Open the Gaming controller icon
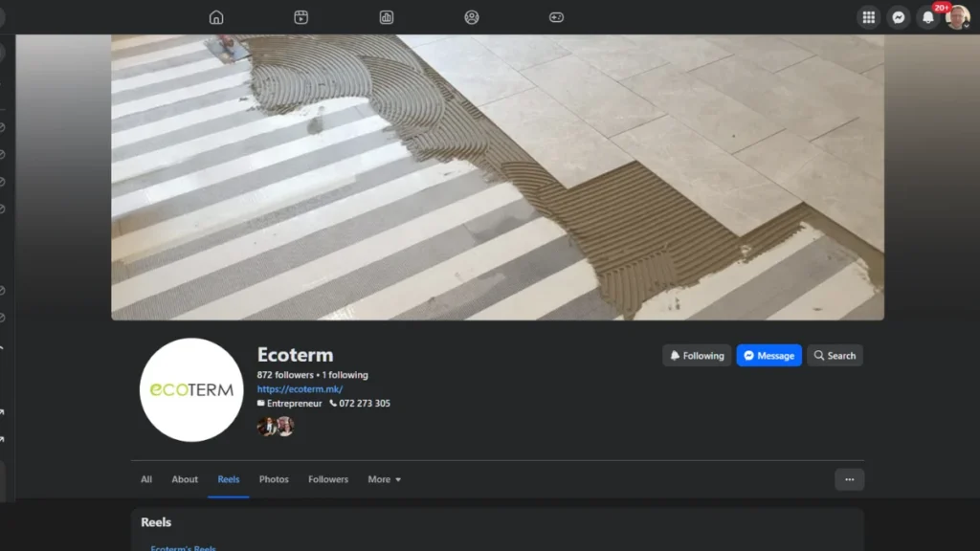Viewport: 980px width, 551px height. pos(556,17)
